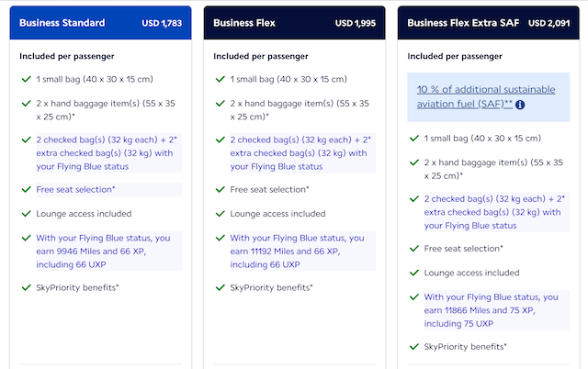Image resolution: width=588 pixels, height=369 pixels.
Task: Click SkyPriority benefits text in Business Standard
Action: pyautogui.click(x=81, y=287)
